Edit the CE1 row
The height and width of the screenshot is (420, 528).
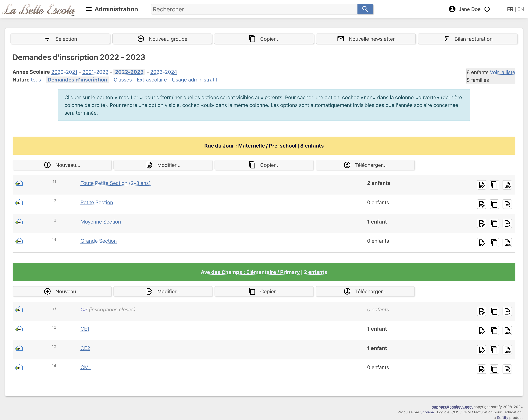(x=481, y=331)
